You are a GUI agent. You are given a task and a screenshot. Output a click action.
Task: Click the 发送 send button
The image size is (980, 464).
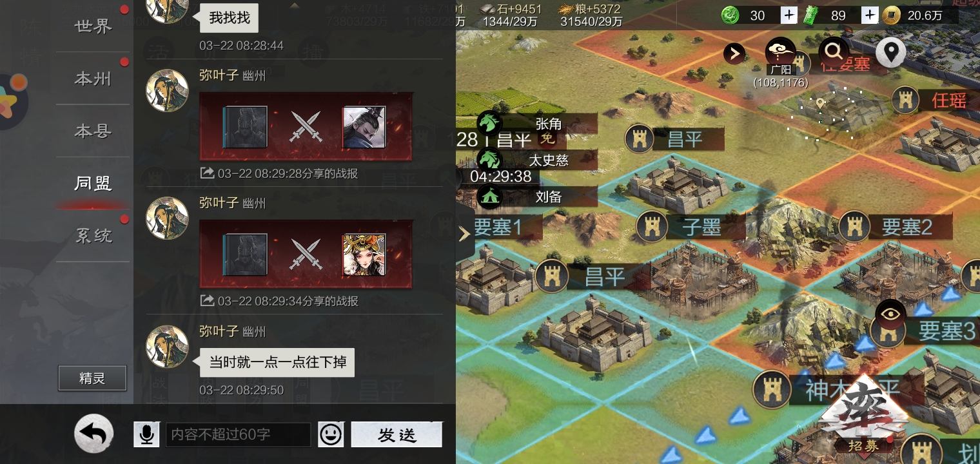(x=397, y=434)
